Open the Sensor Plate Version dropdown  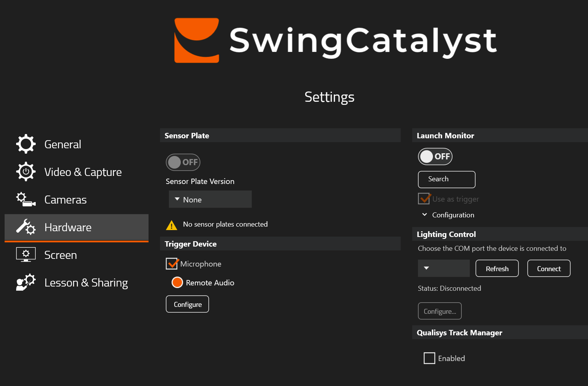click(210, 199)
